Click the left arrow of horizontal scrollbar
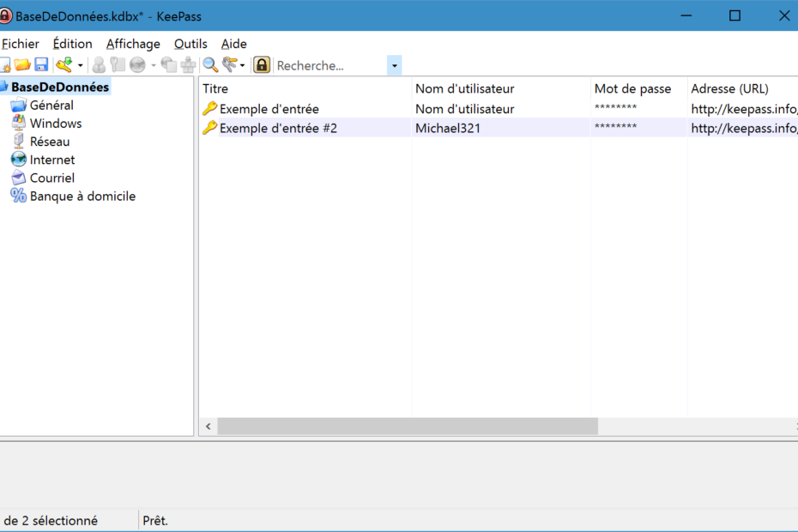The image size is (798, 532). pyautogui.click(x=209, y=426)
